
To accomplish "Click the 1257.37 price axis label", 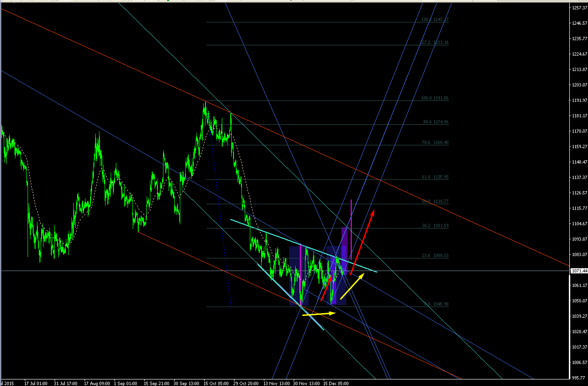I will click(580, 8).
